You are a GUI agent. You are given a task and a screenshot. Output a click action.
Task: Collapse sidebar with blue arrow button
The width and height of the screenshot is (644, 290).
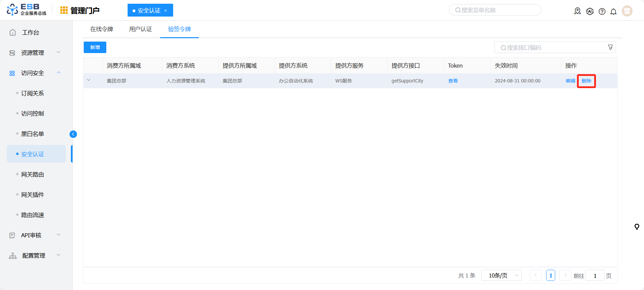(73, 134)
